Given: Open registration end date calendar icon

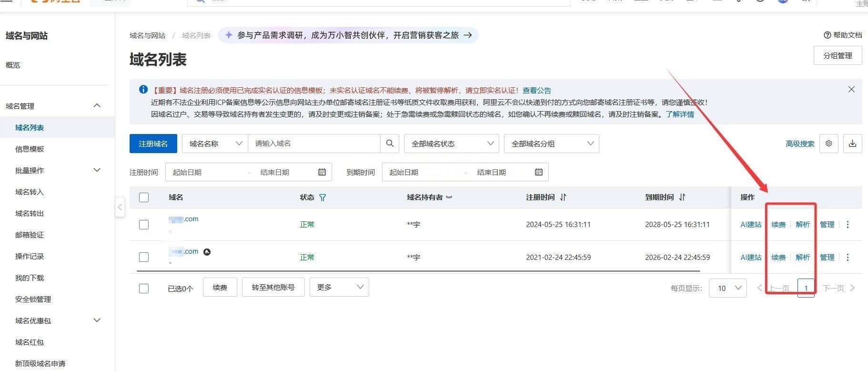Looking at the screenshot, I should pos(322,172).
